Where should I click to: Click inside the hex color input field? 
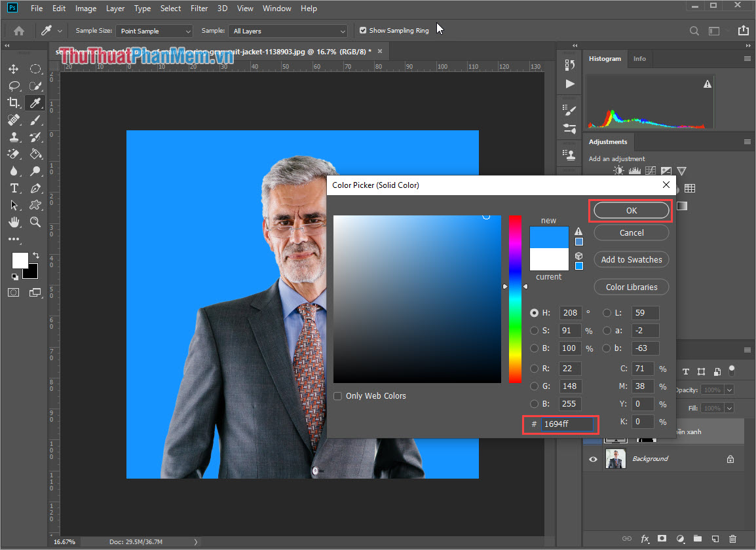[567, 424]
